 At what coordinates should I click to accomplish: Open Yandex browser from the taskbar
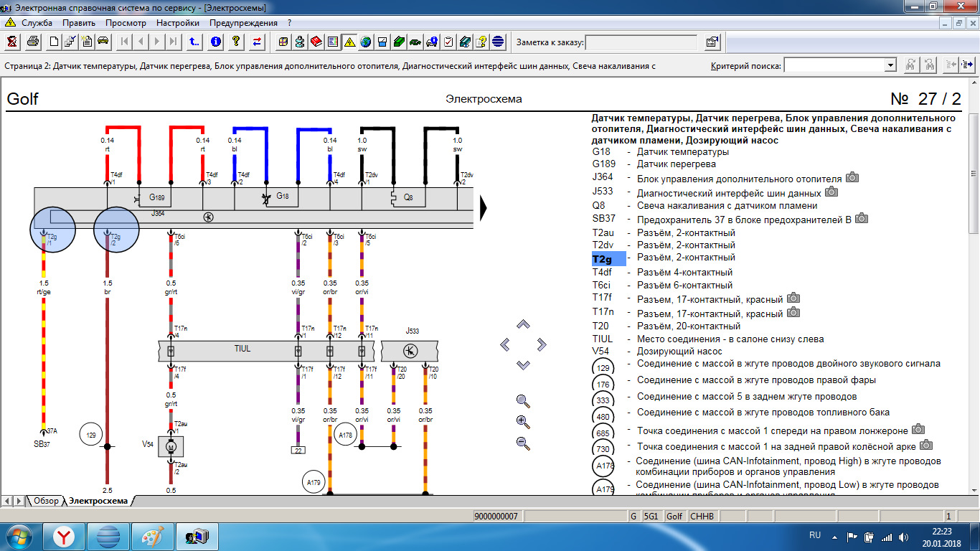tap(64, 536)
